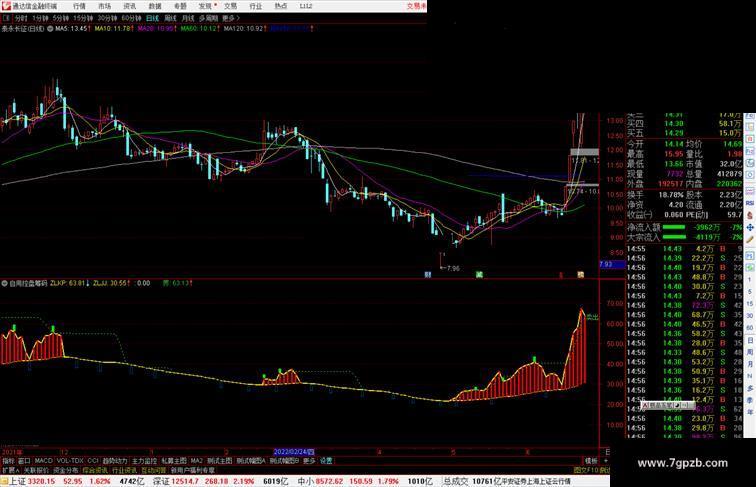Viewport: 756px width, 487px height.
Task: Switch chart to 30分钟 period
Action: [107, 18]
